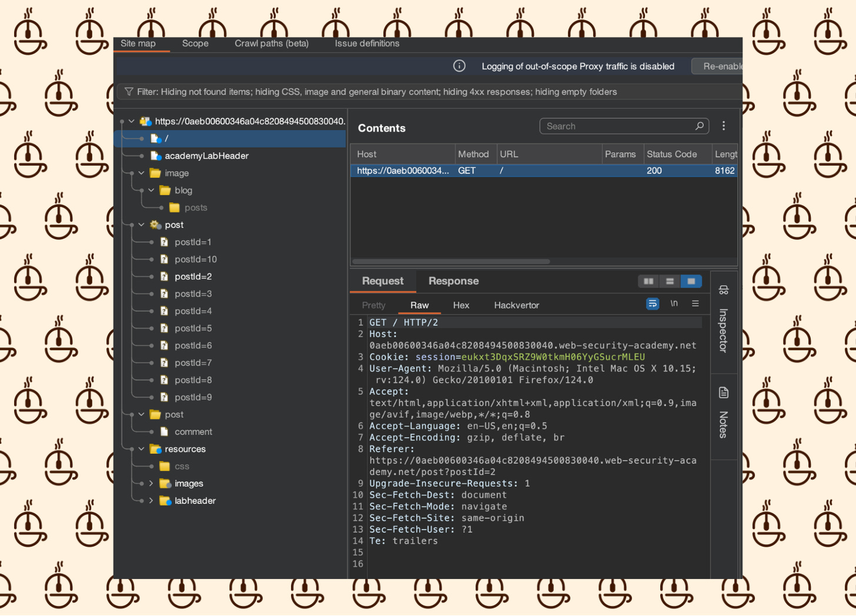Screen dimensions: 856x616
Task: Switch to Pretty view
Action: coord(374,305)
